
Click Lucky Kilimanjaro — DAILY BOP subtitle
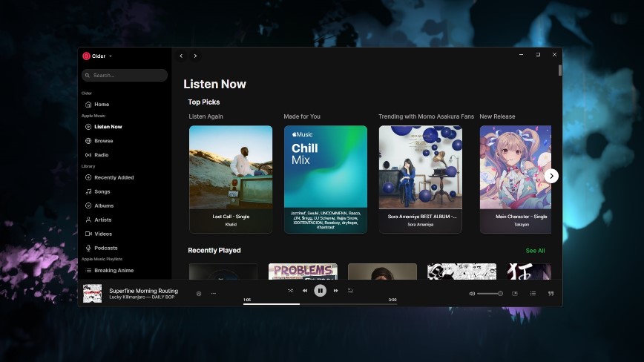point(142,297)
